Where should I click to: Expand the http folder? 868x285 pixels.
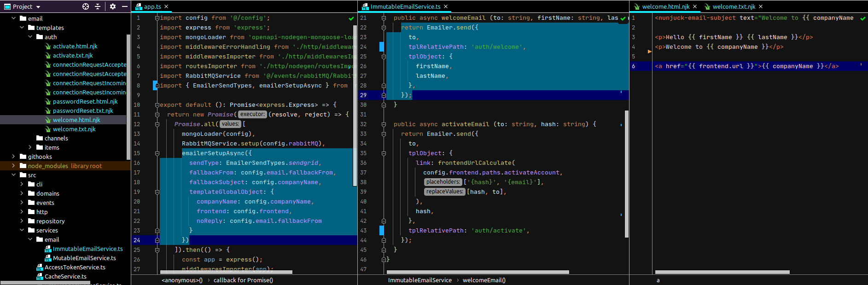(22, 212)
